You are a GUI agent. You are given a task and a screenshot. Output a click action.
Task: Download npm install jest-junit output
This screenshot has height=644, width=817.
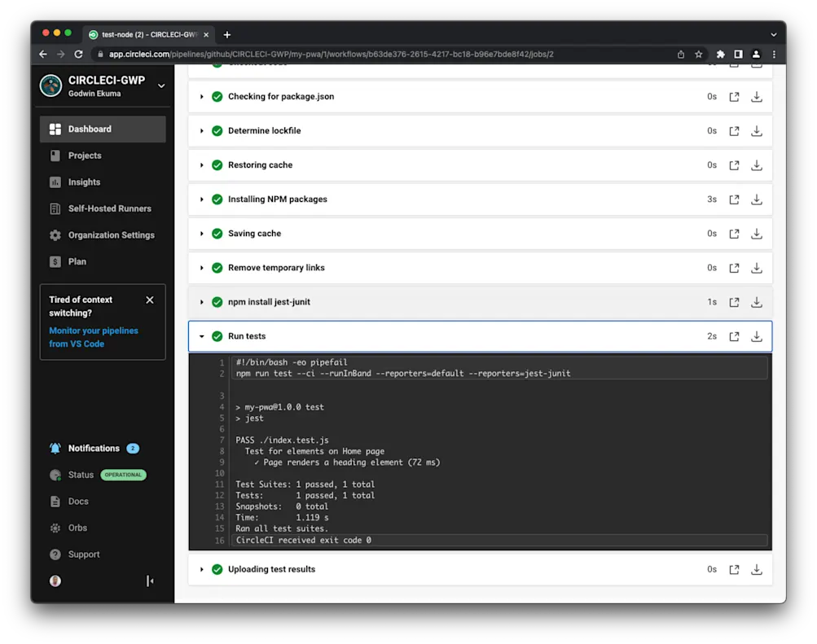tap(757, 303)
